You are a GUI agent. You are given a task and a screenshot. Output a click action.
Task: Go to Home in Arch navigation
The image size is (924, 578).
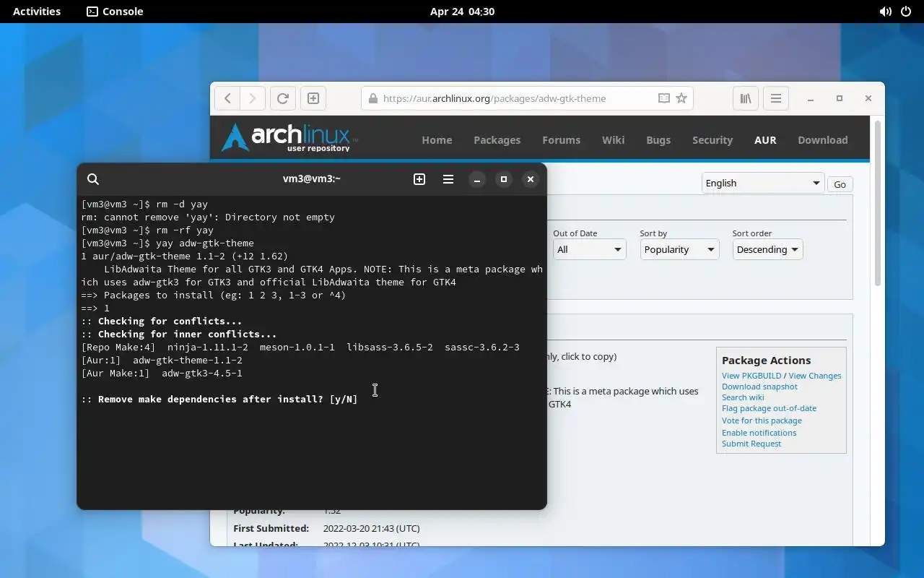[x=437, y=140]
